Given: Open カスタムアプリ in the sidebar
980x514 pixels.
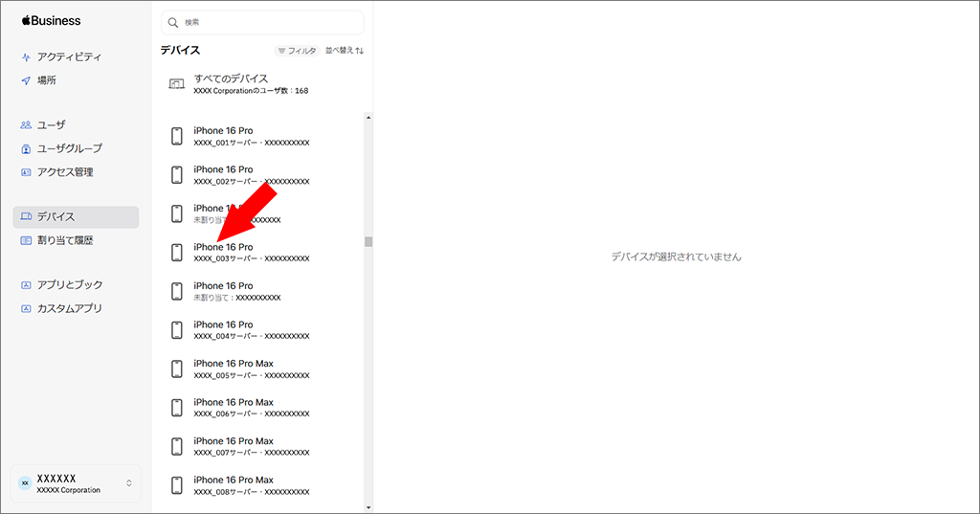Looking at the screenshot, I should click(69, 309).
